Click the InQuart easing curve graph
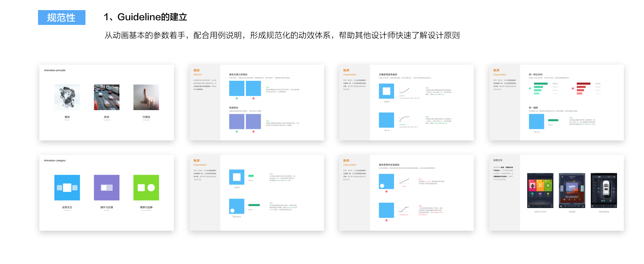This screenshot has height=264, width=644. pyautogui.click(x=404, y=91)
